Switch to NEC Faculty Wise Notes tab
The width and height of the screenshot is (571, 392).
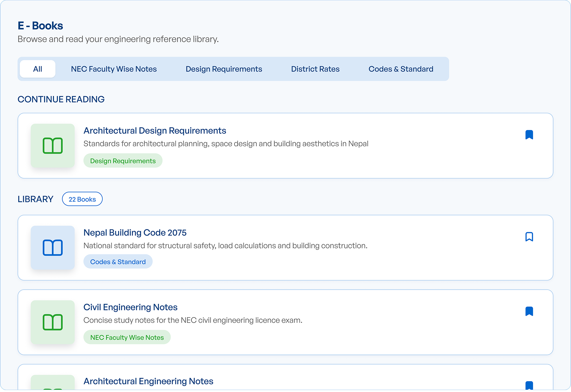point(114,69)
